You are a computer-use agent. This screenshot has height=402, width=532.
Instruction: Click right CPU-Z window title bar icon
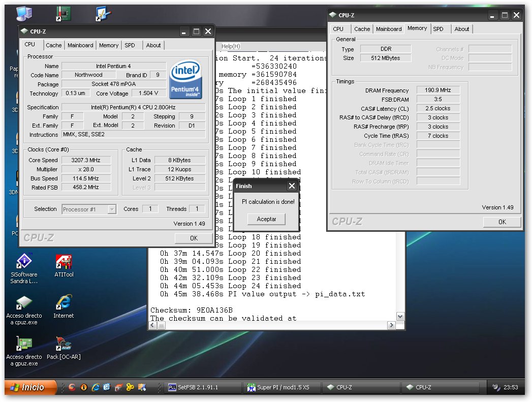click(x=332, y=15)
